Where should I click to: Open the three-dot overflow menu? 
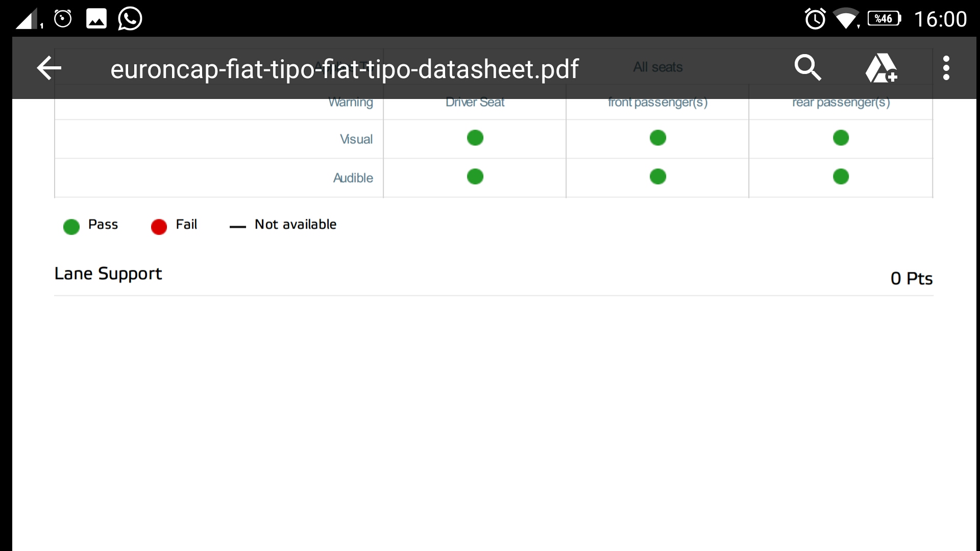coord(946,68)
